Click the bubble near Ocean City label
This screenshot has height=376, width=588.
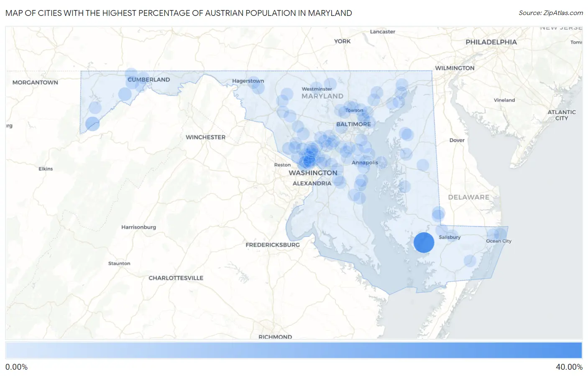pos(500,234)
